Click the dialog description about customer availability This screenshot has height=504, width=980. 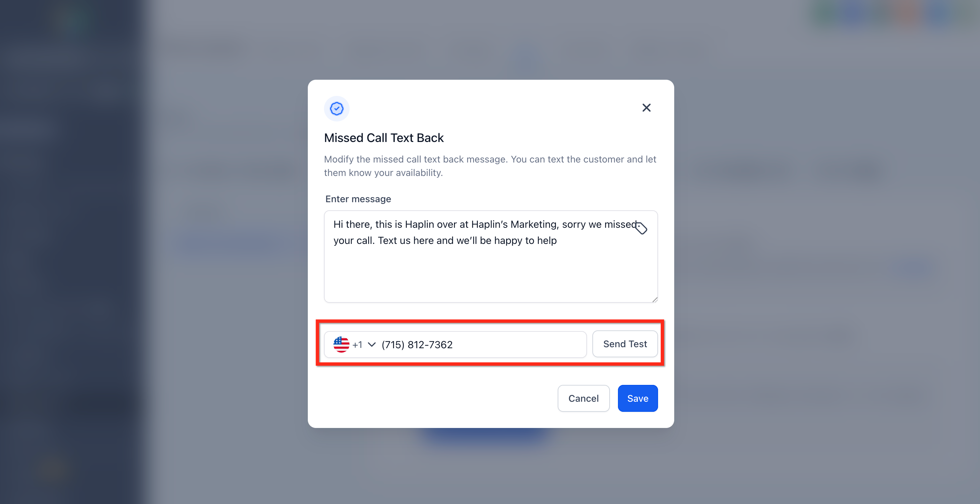tap(490, 166)
